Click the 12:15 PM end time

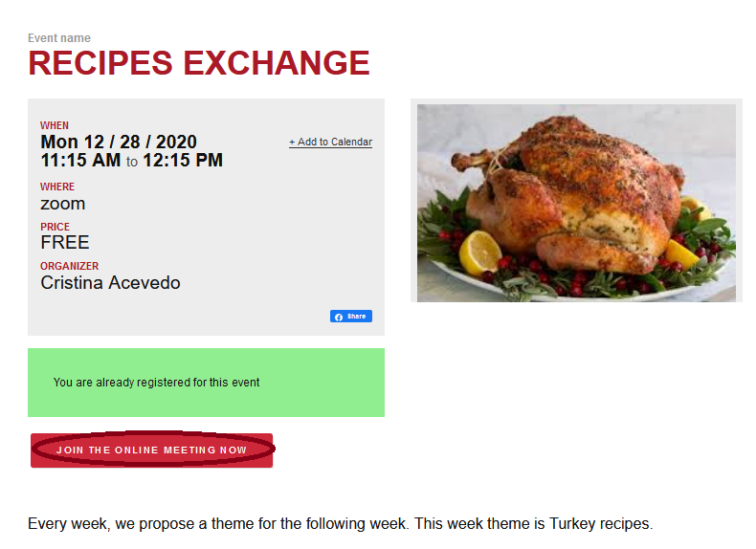point(183,160)
